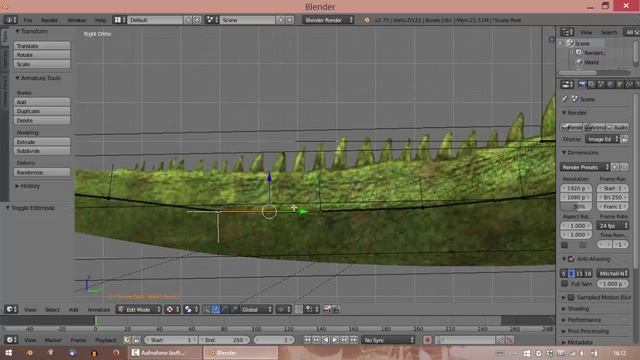Click the OpenGL render animation icon
The image size is (640, 360).
click(336, 309)
